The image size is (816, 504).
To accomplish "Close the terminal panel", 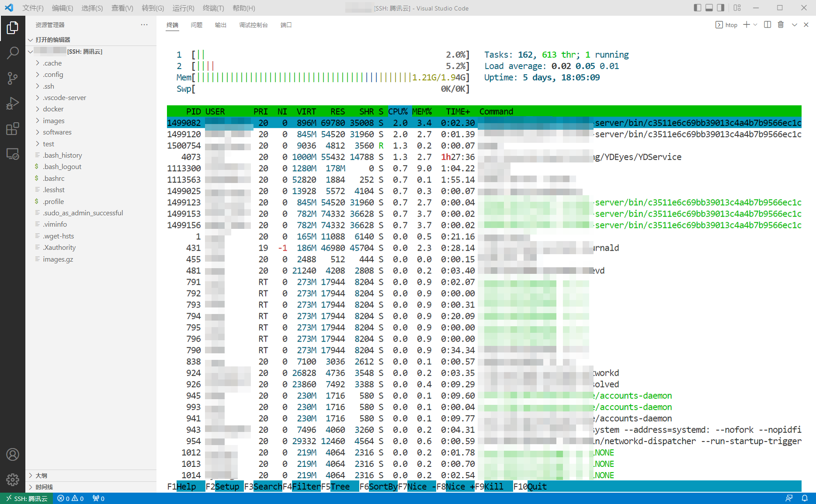I will 806,25.
